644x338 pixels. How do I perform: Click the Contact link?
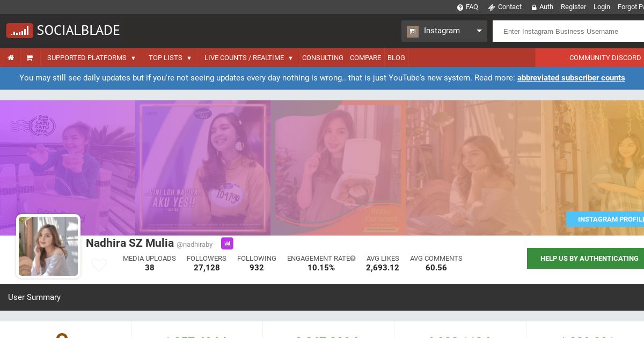[510, 7]
